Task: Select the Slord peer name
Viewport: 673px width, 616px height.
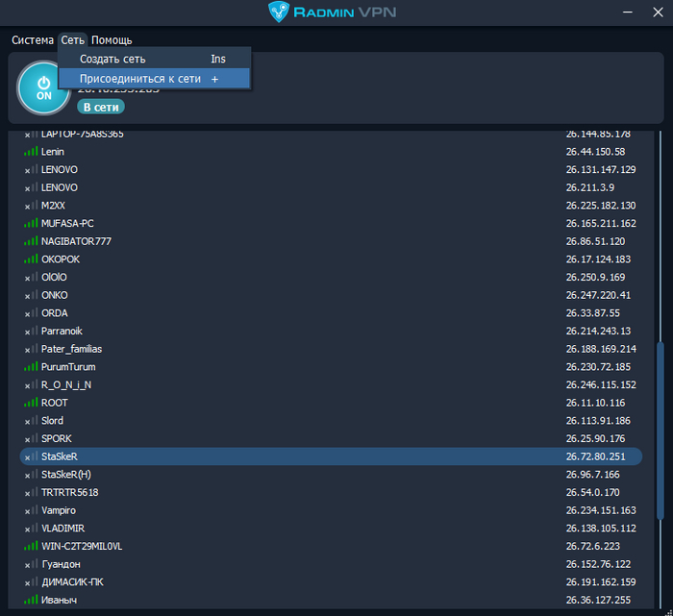Action: (x=52, y=420)
